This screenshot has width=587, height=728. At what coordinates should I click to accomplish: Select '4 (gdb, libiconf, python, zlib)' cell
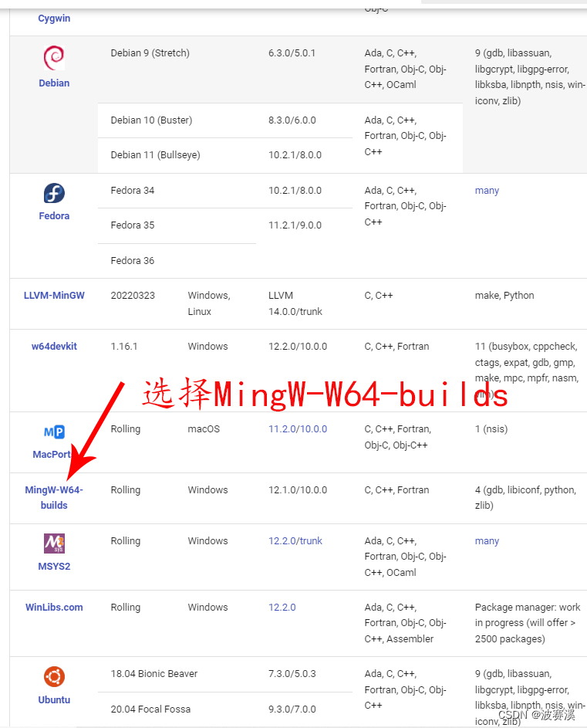coord(525,497)
